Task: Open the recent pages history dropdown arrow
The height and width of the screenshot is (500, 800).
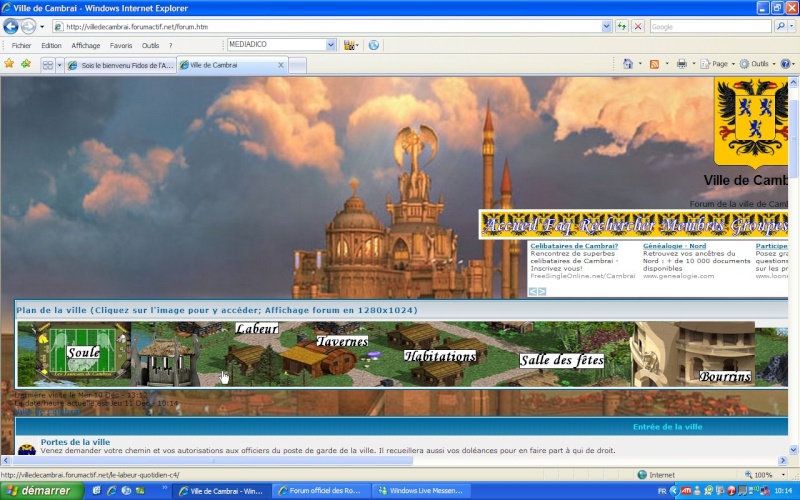Action: (x=42, y=27)
